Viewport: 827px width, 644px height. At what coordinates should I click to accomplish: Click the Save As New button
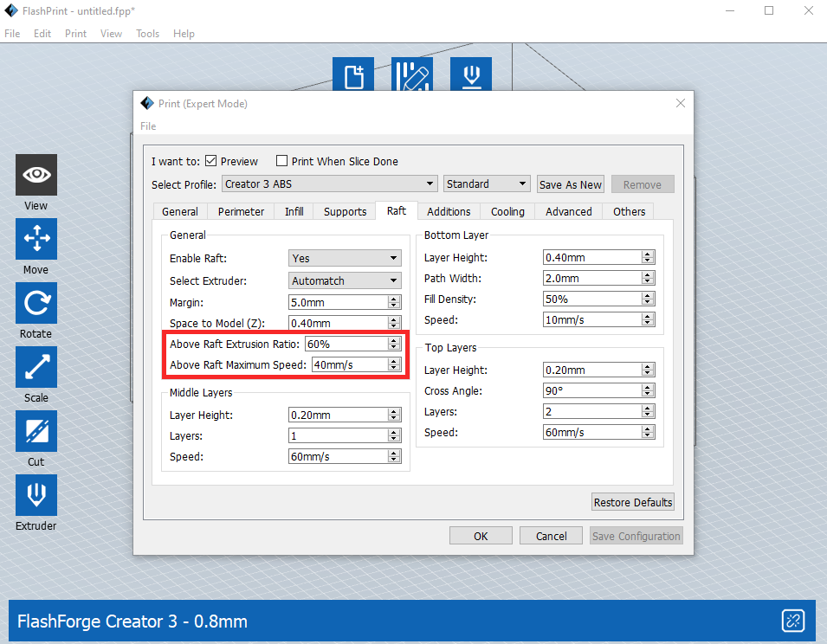tap(571, 184)
